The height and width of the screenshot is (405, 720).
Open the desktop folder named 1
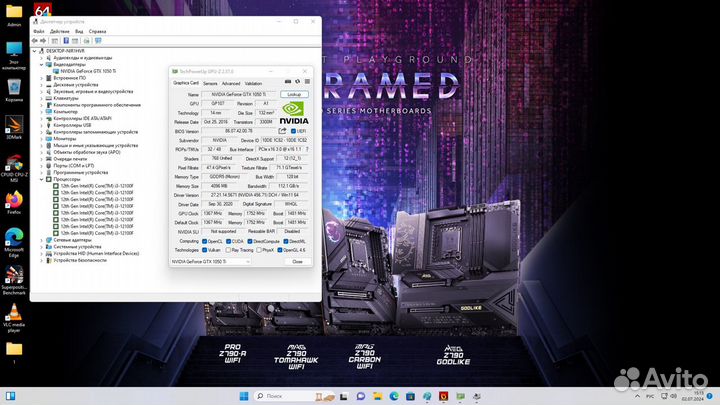[14, 352]
